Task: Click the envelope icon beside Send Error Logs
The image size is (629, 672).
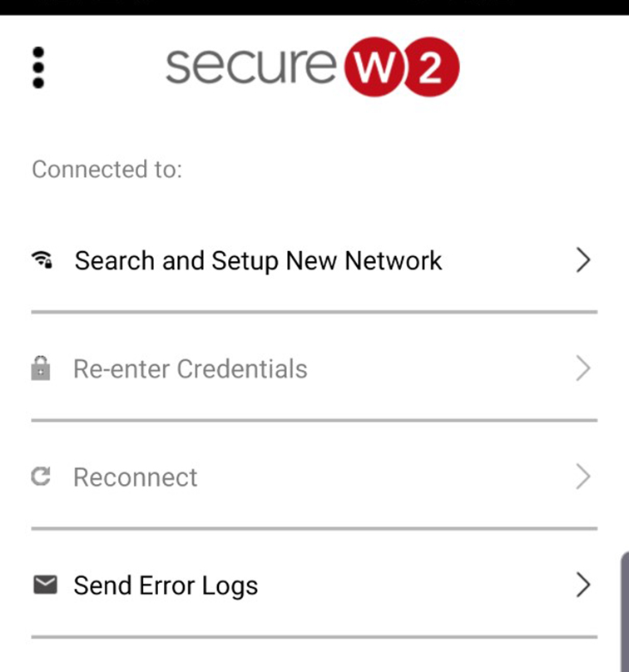Action: pos(44,585)
